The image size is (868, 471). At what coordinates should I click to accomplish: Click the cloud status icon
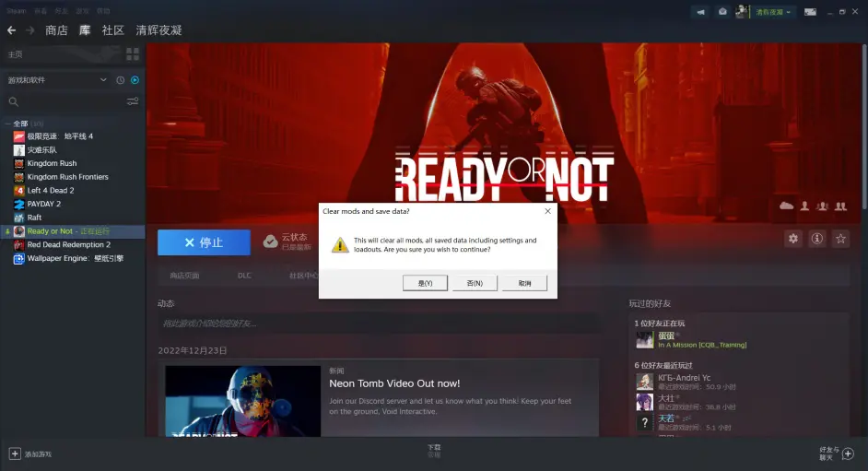[271, 241]
